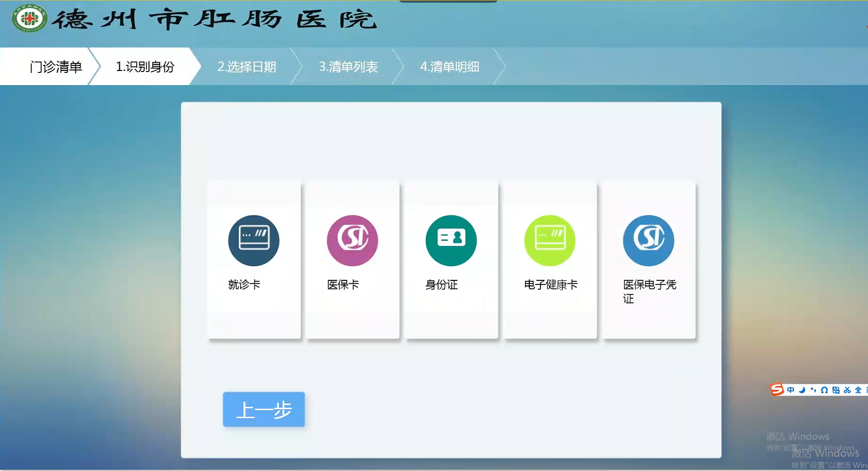Select the 身份证 ID card icon
The image size is (868, 471).
451,240
